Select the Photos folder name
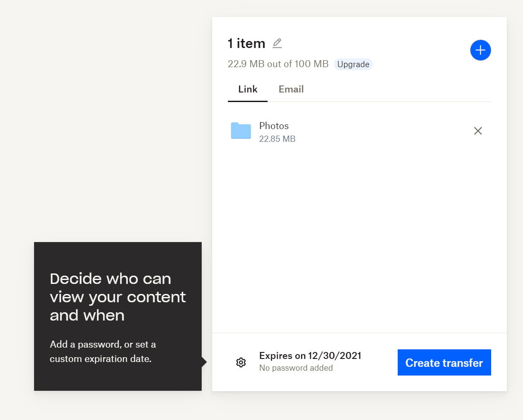The width and height of the screenshot is (523, 420). tap(274, 126)
